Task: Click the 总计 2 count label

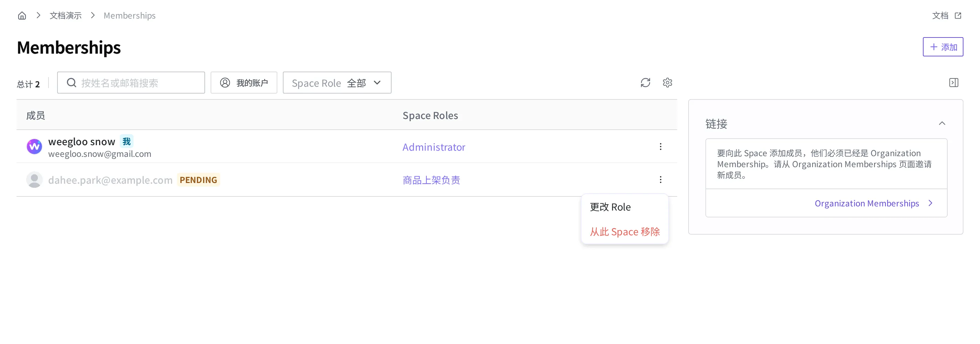Action: [28, 84]
